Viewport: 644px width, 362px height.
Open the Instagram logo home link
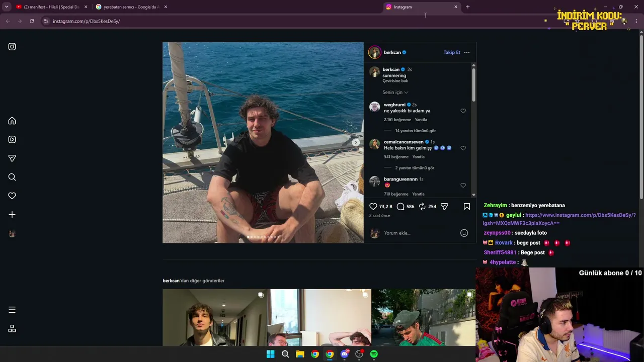point(12,47)
